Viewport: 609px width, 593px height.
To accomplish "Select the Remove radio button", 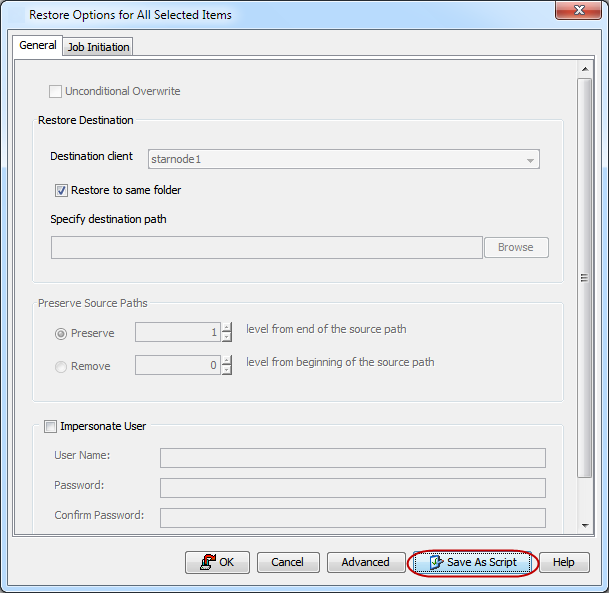I will pos(61,366).
